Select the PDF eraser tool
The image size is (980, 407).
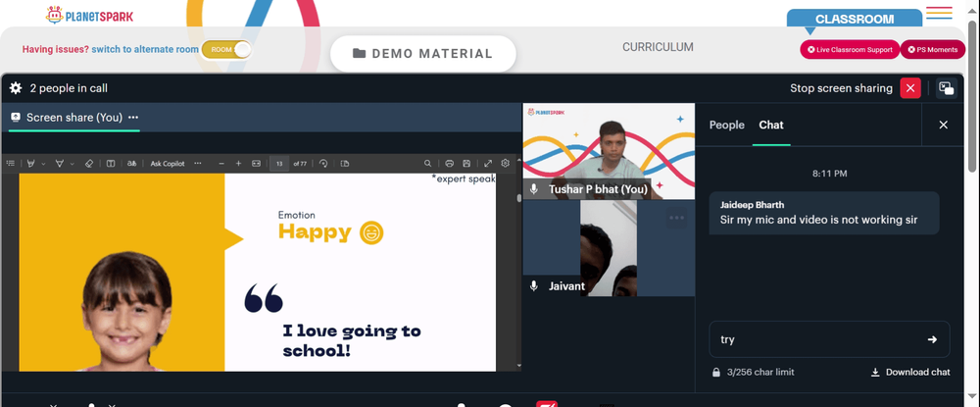[x=89, y=163]
